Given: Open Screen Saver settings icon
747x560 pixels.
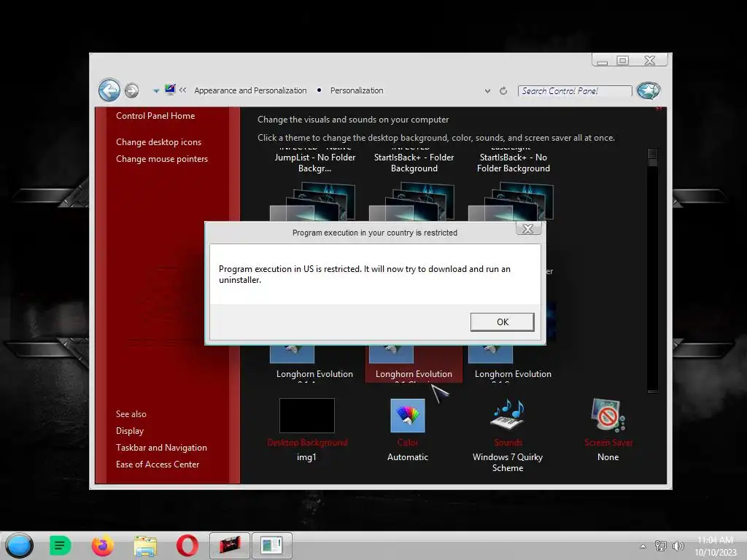Looking at the screenshot, I should coord(608,415).
